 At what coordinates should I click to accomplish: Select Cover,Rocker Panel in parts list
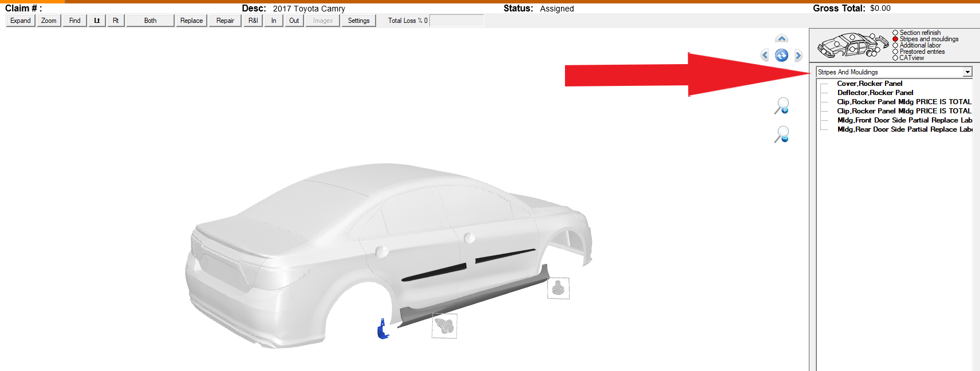coord(869,84)
